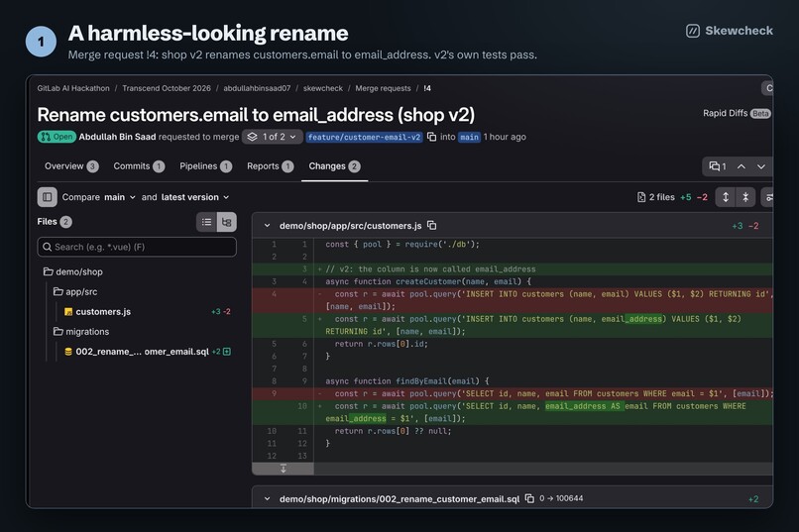799x532 pixels.
Task: Open the main target branch link
Action: [x=469, y=137]
